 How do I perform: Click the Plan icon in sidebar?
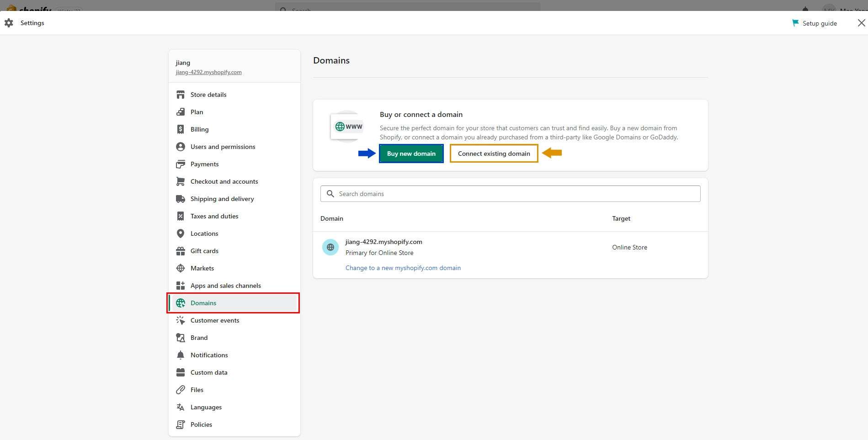click(181, 112)
